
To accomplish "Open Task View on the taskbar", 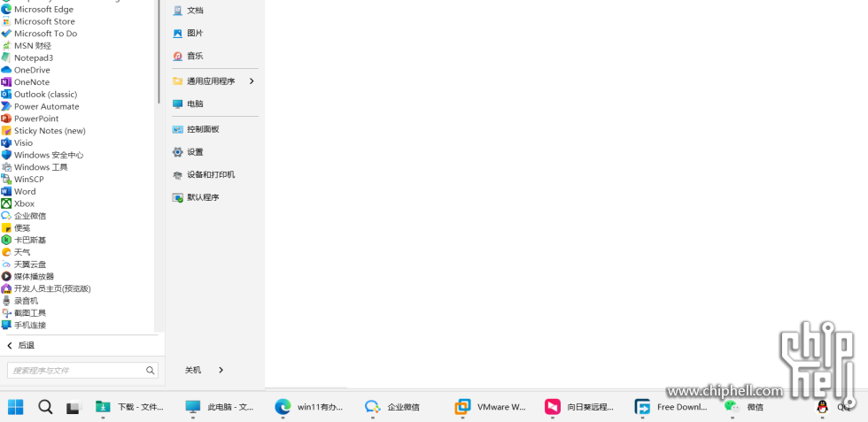I will 74,407.
